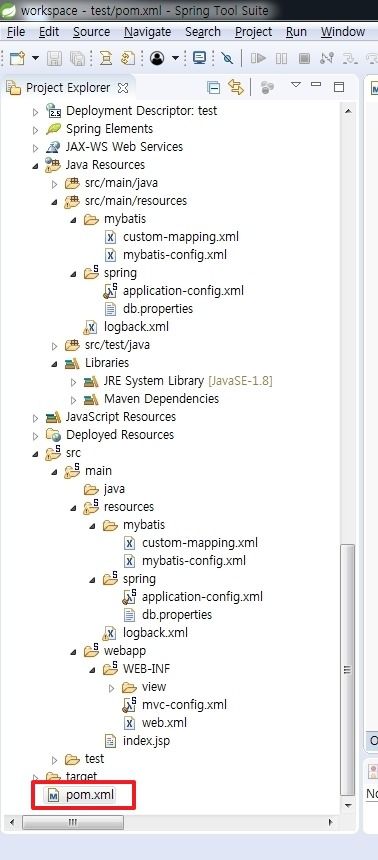378x860 pixels.
Task: Select the java folder under main
Action: click(x=114, y=489)
